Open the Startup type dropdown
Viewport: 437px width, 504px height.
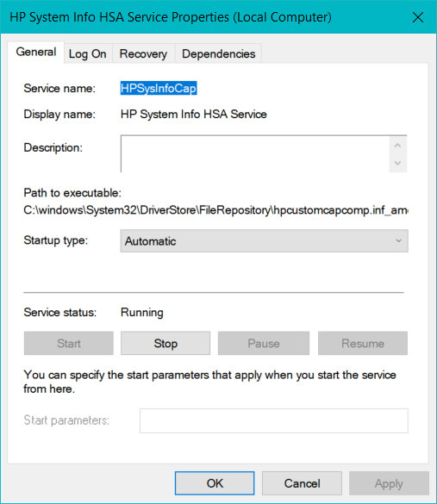coord(265,240)
